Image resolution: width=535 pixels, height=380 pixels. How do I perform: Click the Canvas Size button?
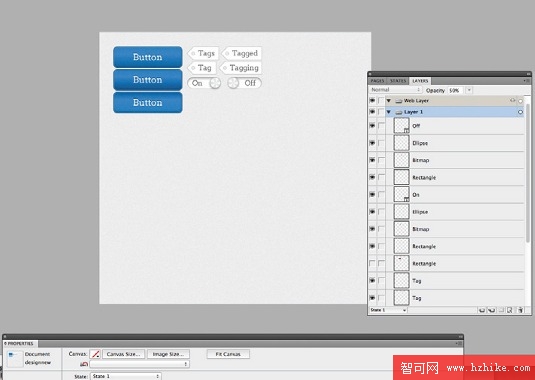pyautogui.click(x=124, y=354)
